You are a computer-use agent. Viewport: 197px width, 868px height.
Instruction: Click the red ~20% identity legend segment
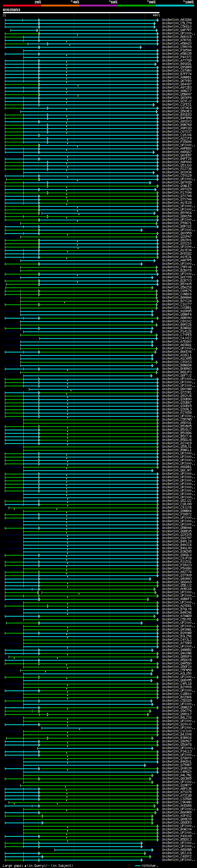[22, 6]
